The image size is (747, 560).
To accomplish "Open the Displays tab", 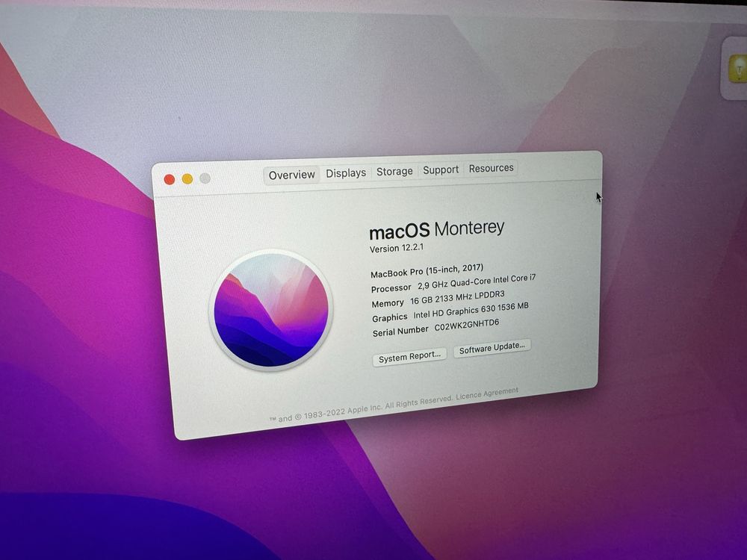I will tap(346, 173).
